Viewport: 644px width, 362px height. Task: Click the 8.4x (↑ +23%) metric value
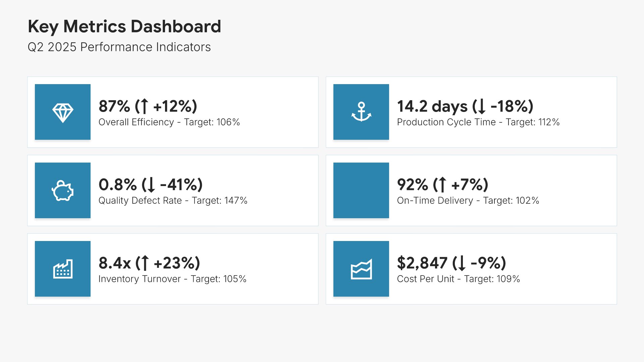tap(149, 263)
